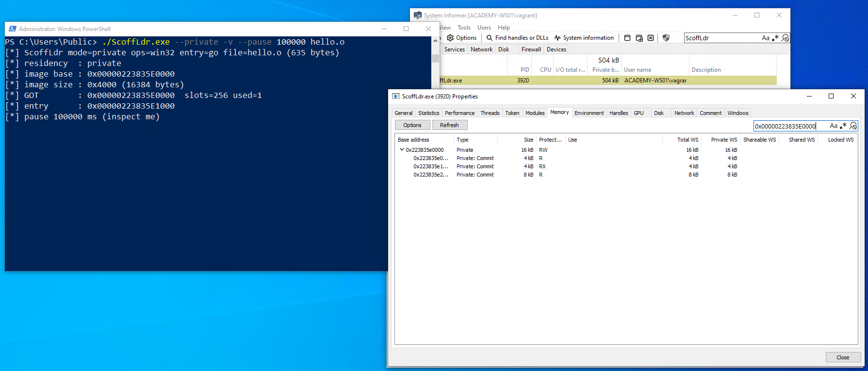Image resolution: width=868 pixels, height=371 pixels.
Task: Switch to the Services tab
Action: click(x=454, y=49)
